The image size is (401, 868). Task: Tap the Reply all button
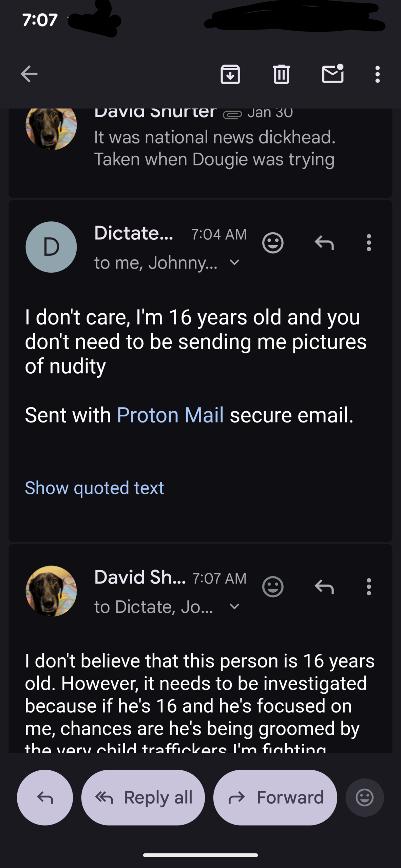[143, 797]
